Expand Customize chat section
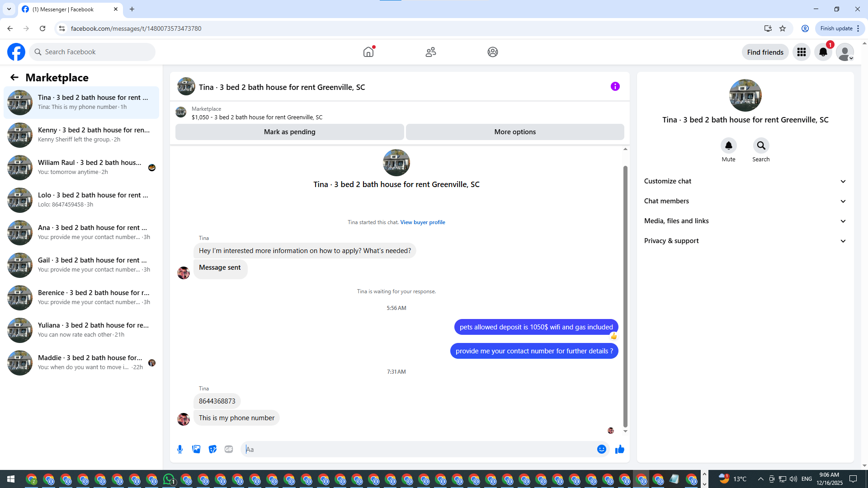The width and height of the screenshot is (868, 488). pyautogui.click(x=745, y=181)
